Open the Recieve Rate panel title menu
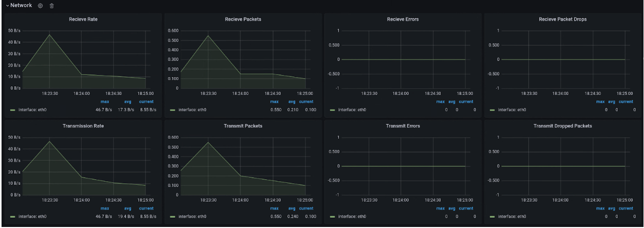Screen dimensions: 644x228 tap(83, 19)
